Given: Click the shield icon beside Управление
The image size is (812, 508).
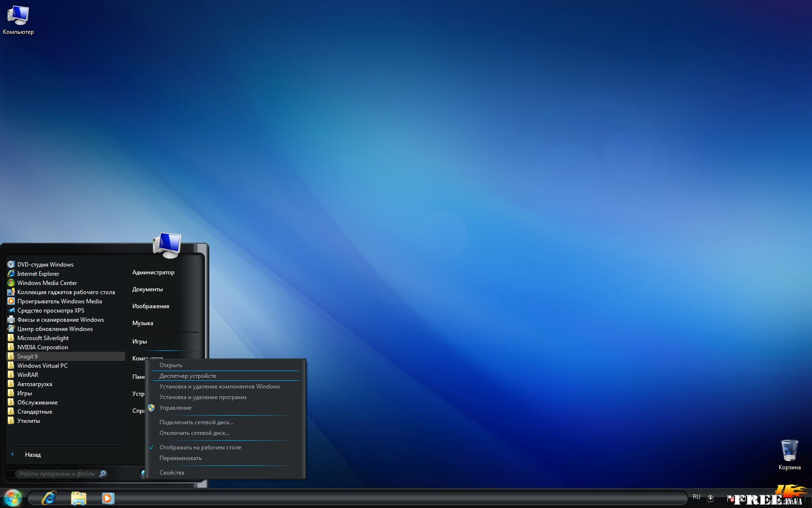Looking at the screenshot, I should (x=151, y=408).
